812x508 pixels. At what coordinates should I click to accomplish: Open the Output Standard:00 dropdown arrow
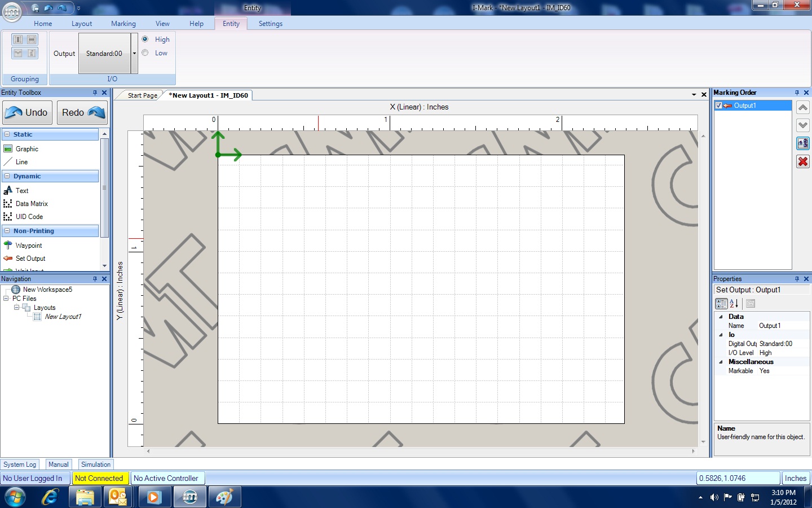click(134, 54)
